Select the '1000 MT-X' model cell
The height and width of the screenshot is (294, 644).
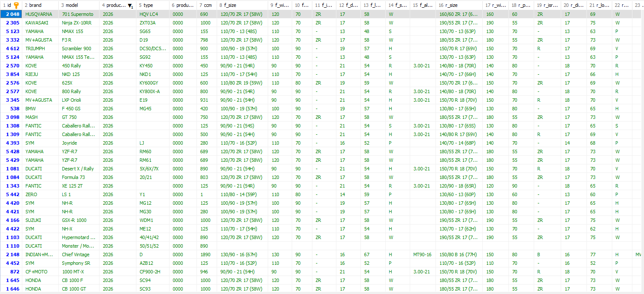(x=79, y=272)
